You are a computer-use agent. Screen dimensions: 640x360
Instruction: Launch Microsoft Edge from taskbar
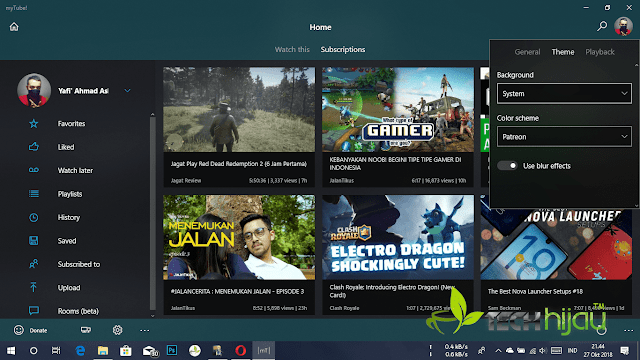pos(80,351)
